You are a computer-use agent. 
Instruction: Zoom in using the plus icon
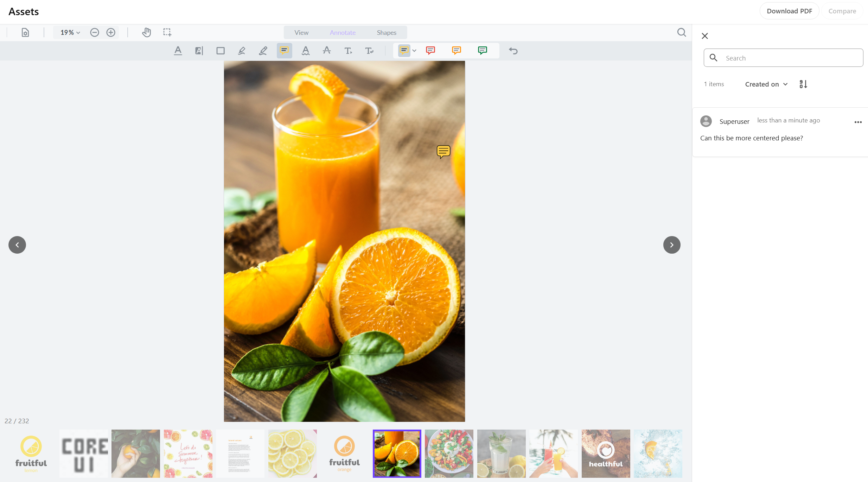(111, 32)
